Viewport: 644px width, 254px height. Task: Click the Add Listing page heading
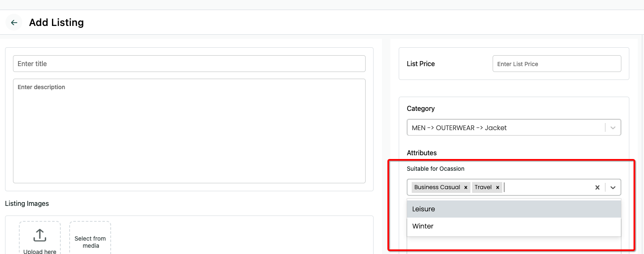pyautogui.click(x=56, y=23)
